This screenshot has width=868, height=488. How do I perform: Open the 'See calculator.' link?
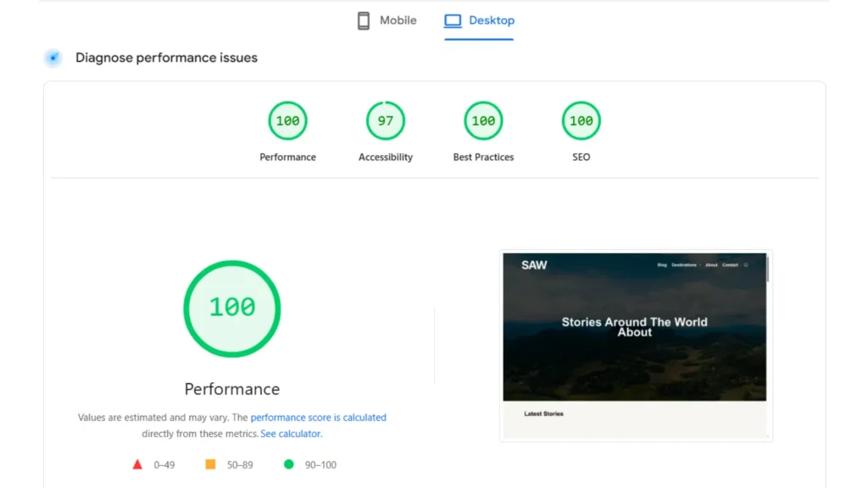[292, 434]
